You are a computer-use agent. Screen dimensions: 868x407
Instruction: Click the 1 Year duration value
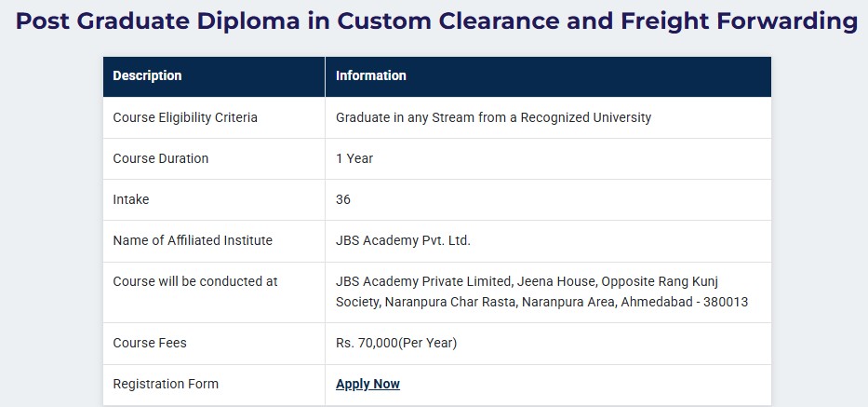(354, 158)
